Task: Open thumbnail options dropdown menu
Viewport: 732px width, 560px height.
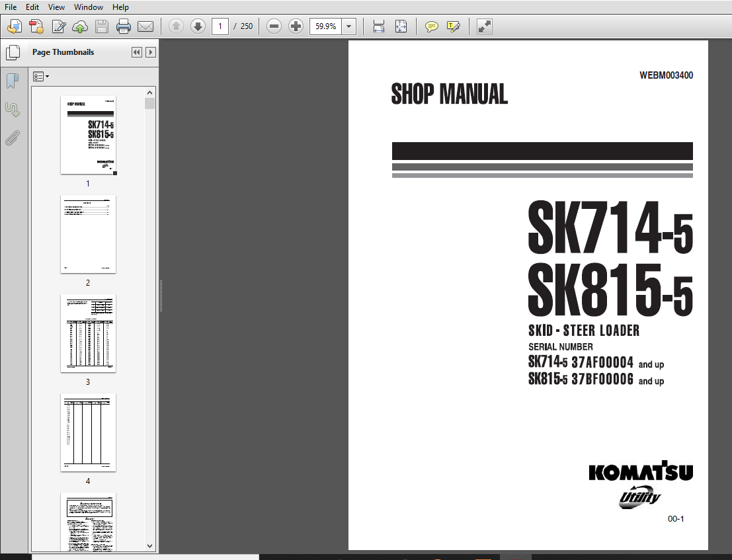Action: [x=41, y=77]
